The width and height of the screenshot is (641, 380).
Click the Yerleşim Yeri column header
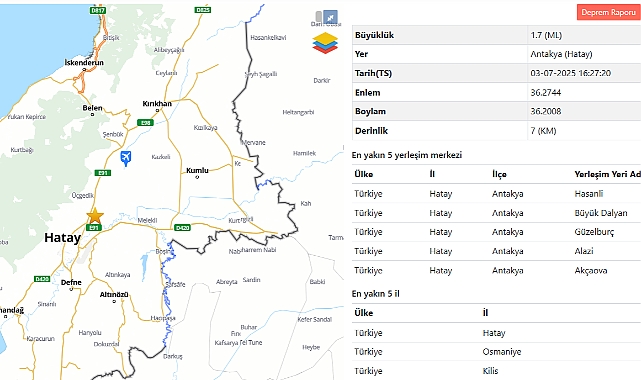(x=607, y=174)
